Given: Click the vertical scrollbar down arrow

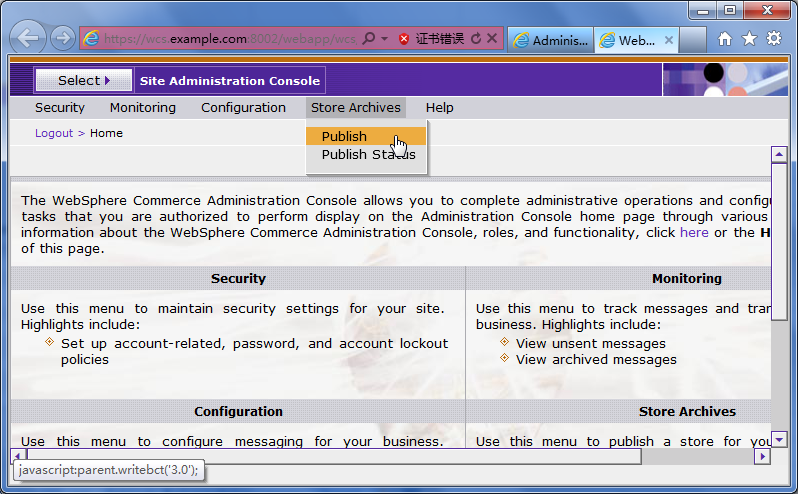Looking at the screenshot, I should [x=779, y=439].
